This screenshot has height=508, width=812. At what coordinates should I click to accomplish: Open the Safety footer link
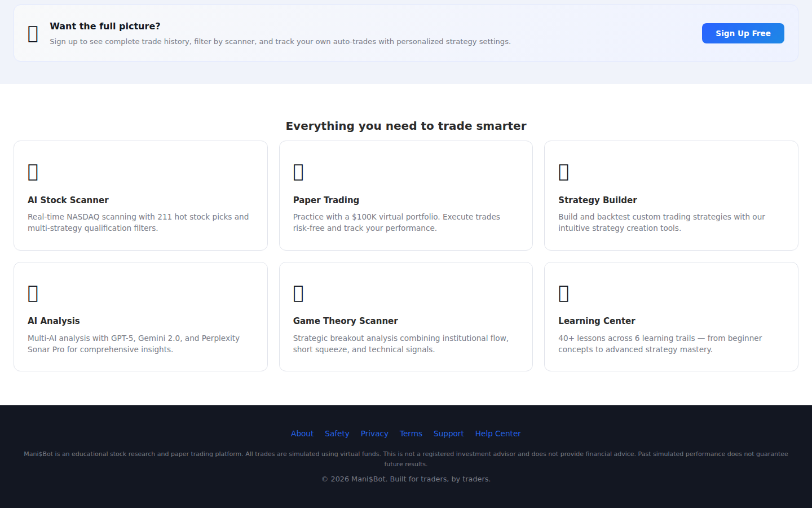pyautogui.click(x=337, y=433)
